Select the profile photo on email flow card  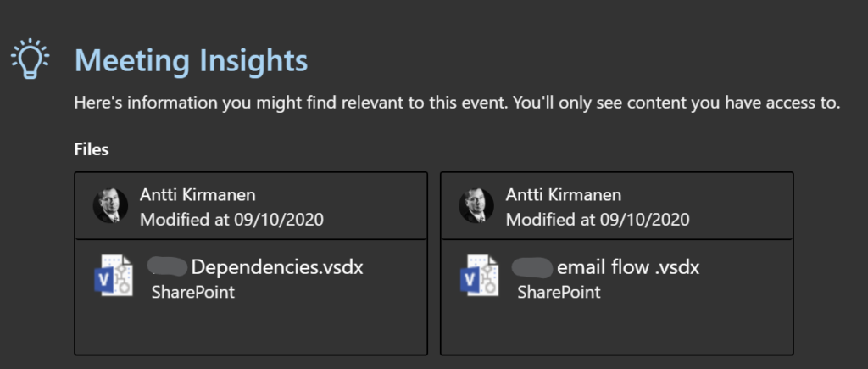(x=476, y=205)
